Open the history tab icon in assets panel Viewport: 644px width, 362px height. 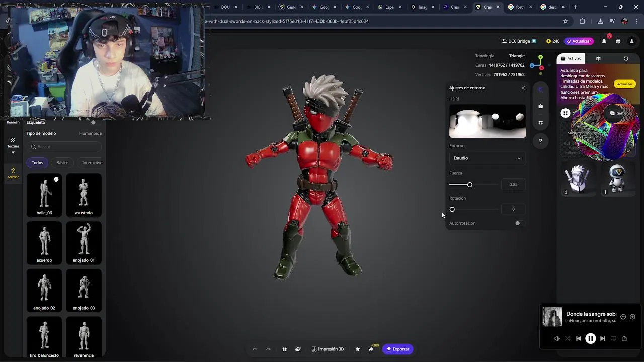[626, 58]
